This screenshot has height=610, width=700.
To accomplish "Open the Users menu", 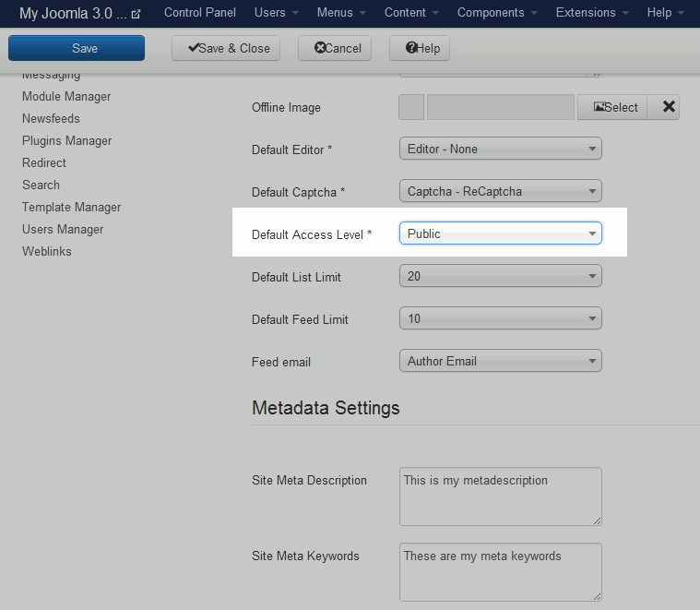I will pos(277,13).
